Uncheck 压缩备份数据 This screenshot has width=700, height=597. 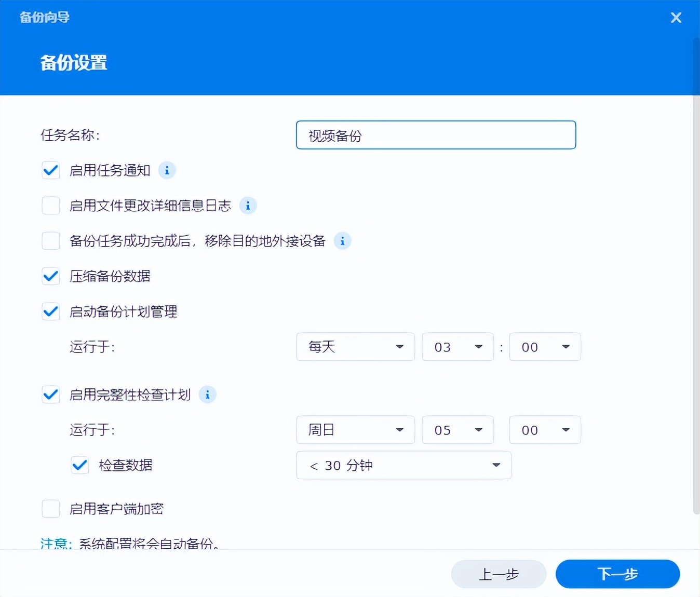(x=50, y=276)
